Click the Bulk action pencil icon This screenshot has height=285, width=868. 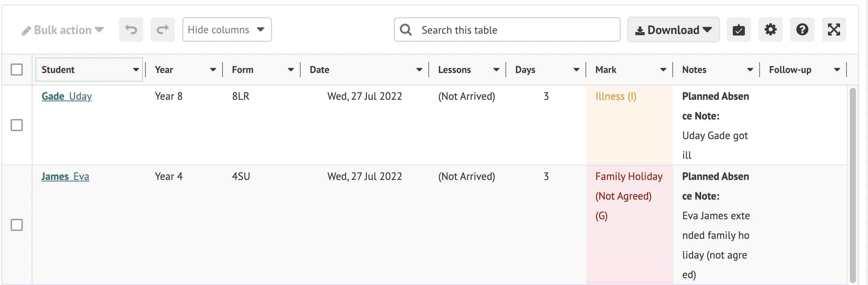(x=26, y=31)
